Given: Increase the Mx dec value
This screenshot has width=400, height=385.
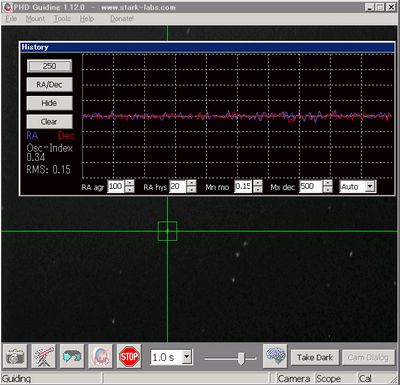Looking at the screenshot, I should 328,183.
